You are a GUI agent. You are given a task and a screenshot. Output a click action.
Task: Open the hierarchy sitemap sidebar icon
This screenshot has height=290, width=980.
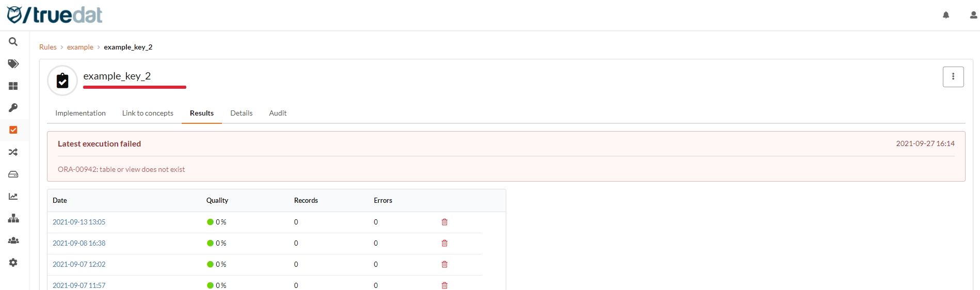pos(13,219)
